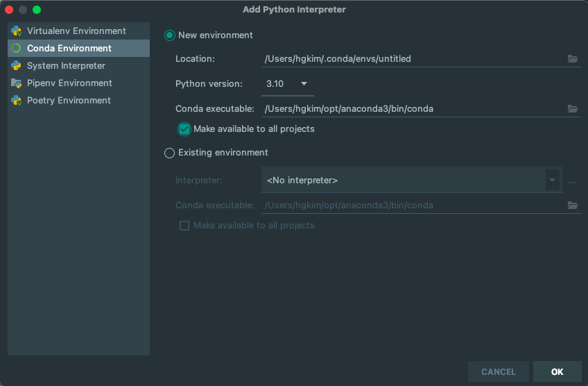The width and height of the screenshot is (588, 386).
Task: Uncheck Make available to all projects
Action: (x=184, y=129)
